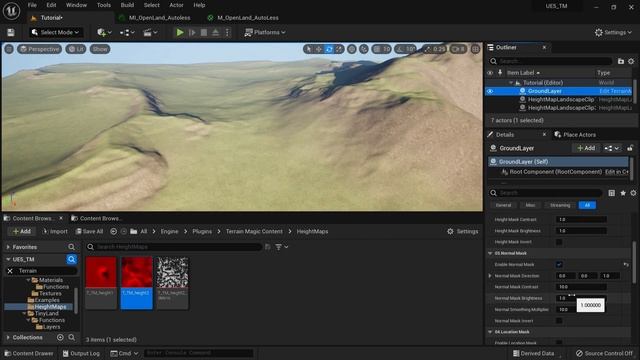The image size is (640, 360).
Task: Open the Window menu
Action: pos(76,5)
